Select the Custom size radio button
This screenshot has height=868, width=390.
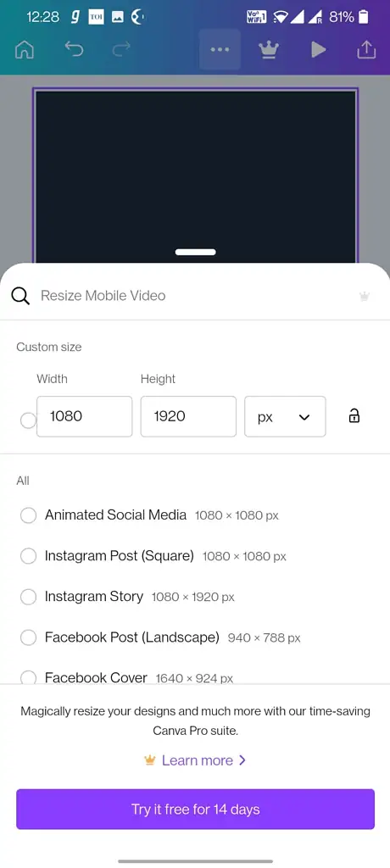click(28, 420)
